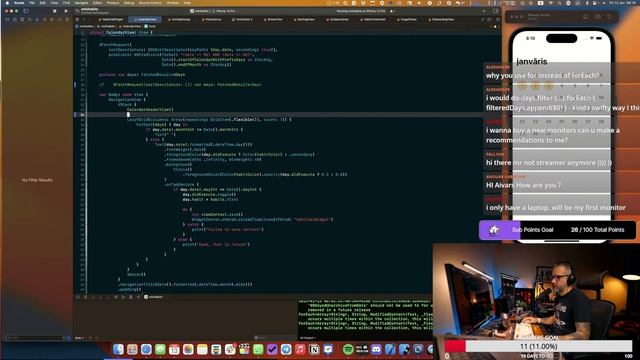Open the iPhone 14 Pro destination selector
Screen dimensions: 640x360
(x=225, y=11)
